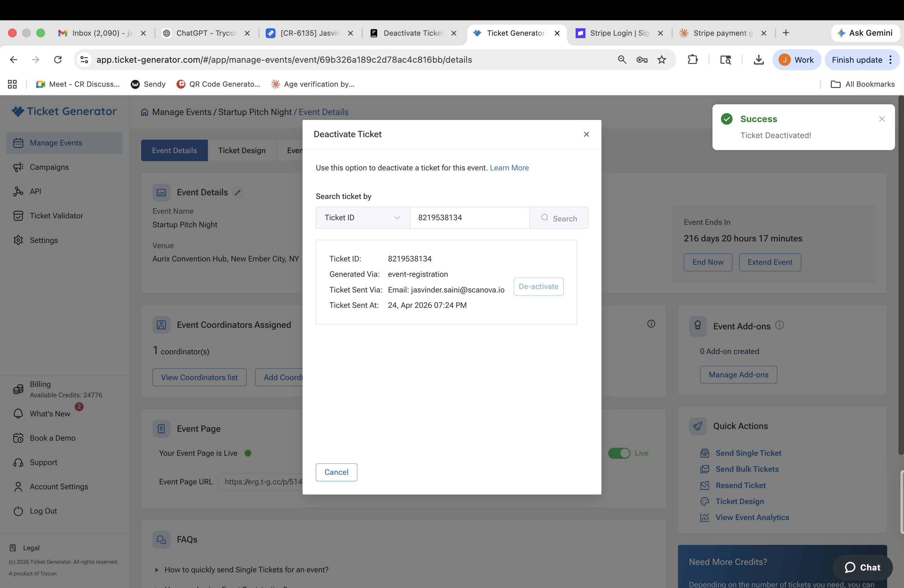Open the Finish update three-dot menu
The height and width of the screenshot is (588, 904).
click(890, 60)
